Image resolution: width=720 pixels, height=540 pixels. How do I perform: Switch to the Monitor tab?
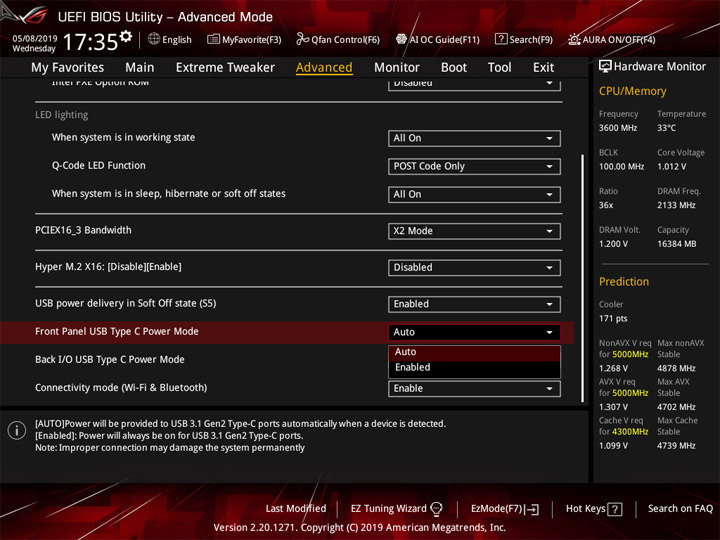click(397, 68)
